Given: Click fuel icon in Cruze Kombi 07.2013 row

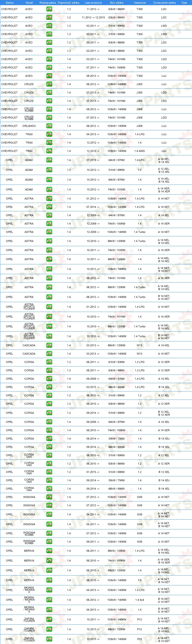Looking at the screenshot, I should click(x=49, y=118).
